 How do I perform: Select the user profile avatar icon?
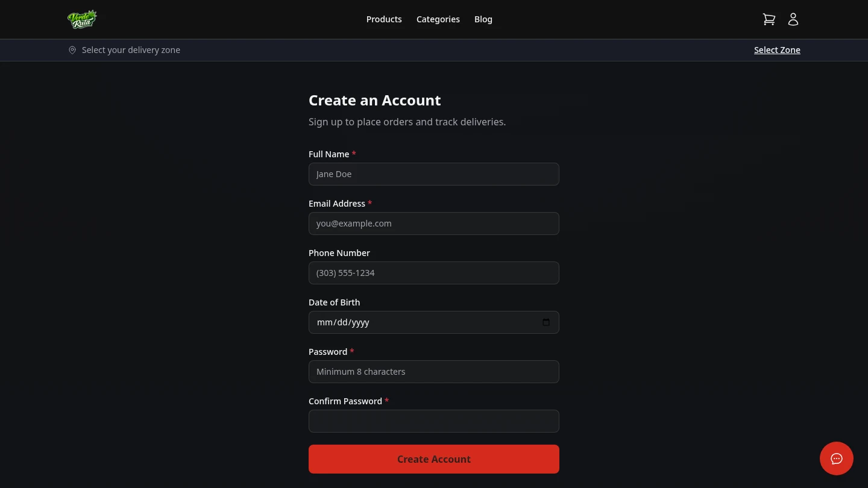pos(793,19)
